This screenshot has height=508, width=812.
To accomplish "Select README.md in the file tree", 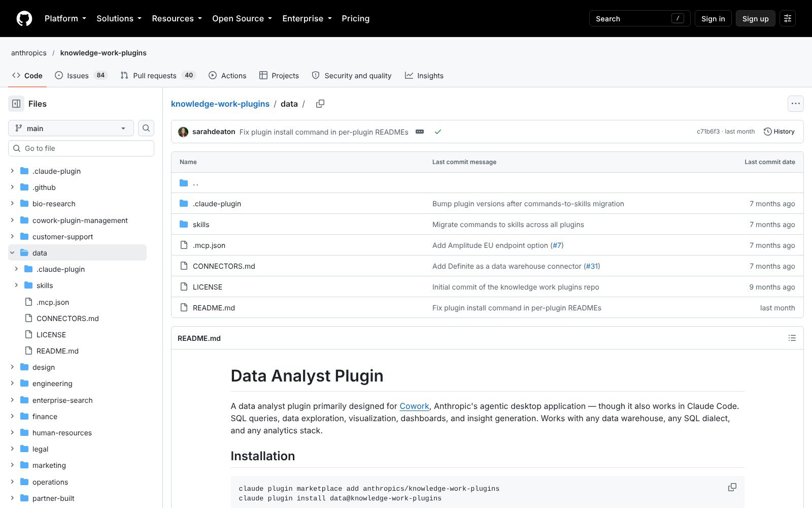I will pyautogui.click(x=57, y=351).
